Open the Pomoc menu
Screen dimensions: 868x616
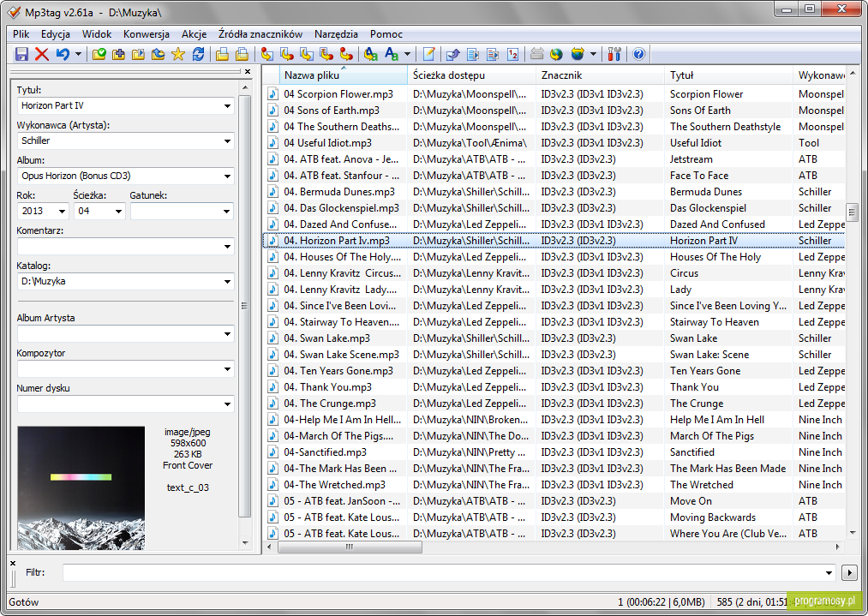386,34
